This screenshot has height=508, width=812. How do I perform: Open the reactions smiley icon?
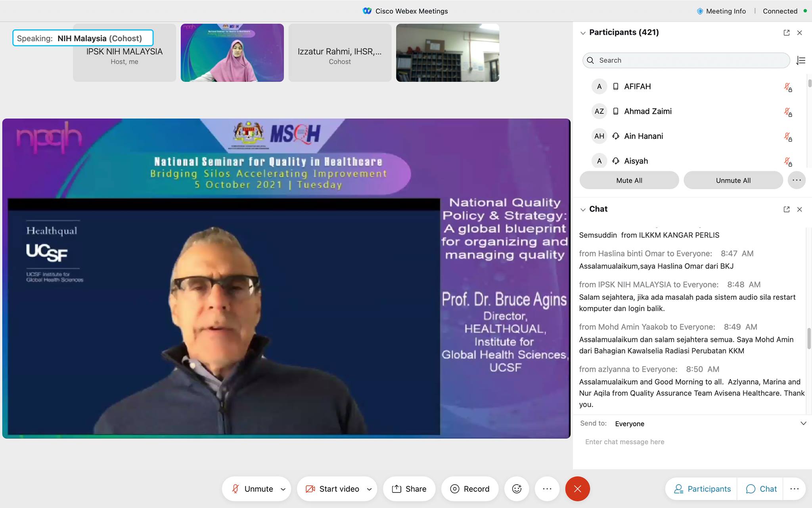click(x=517, y=489)
